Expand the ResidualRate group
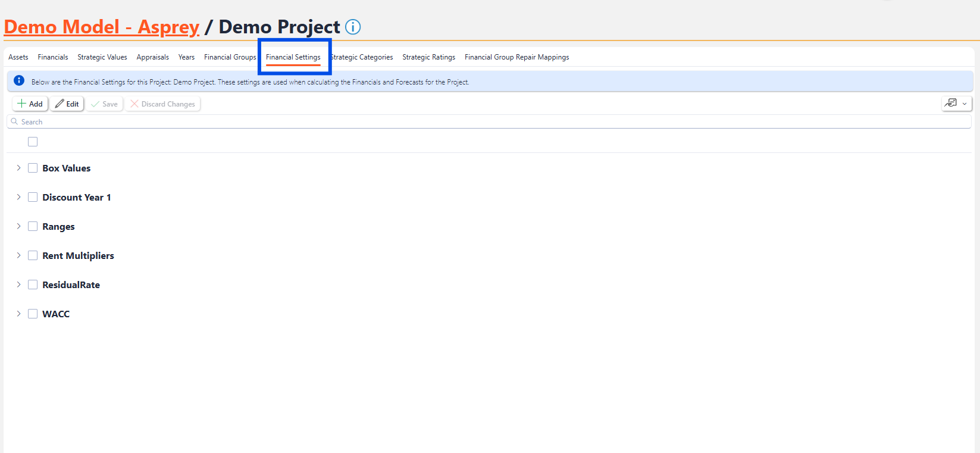 (18, 285)
